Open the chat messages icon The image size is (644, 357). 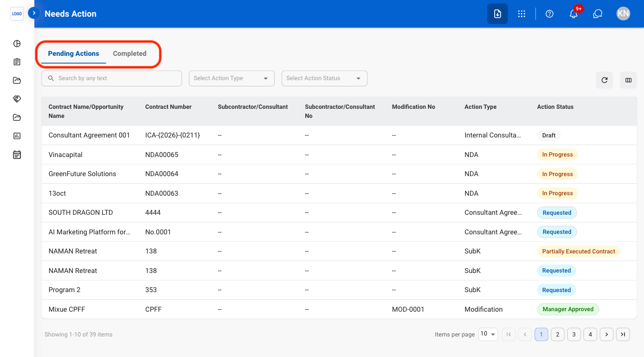coord(598,14)
